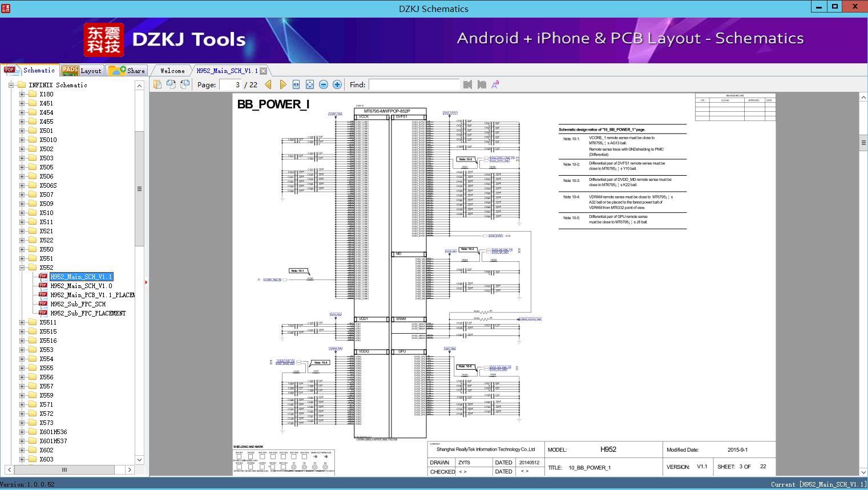
Task: Click the PDF icon of H952_Main_SCH_V1.1
Action: click(43, 276)
